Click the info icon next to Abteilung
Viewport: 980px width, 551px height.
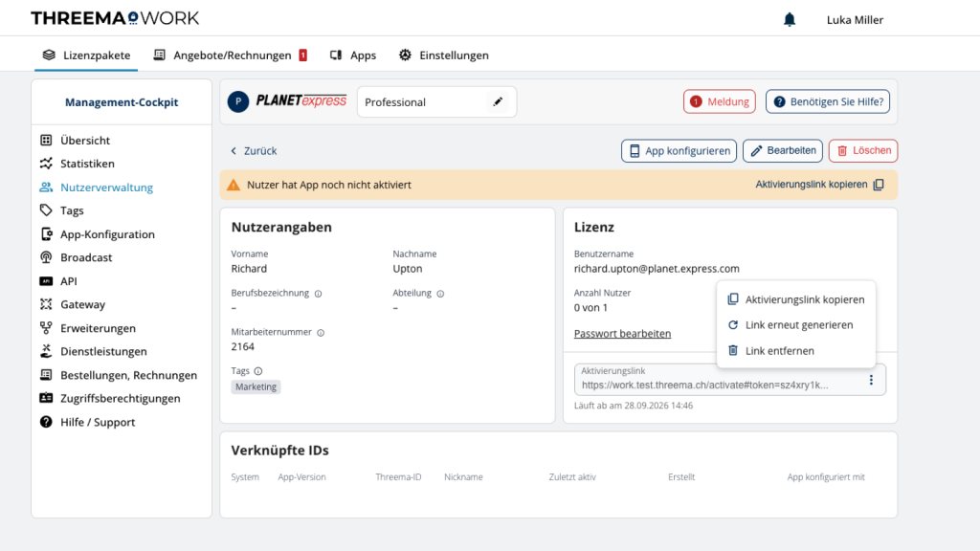point(440,294)
